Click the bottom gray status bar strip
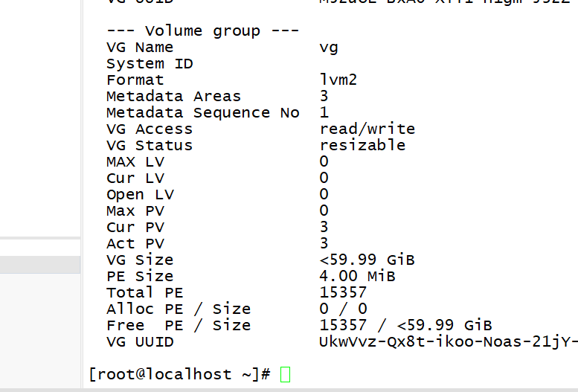 (x=289, y=391)
